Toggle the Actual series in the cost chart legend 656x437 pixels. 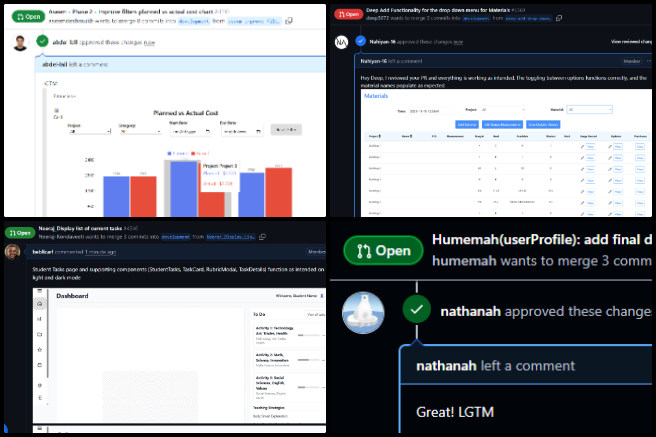tap(200, 153)
